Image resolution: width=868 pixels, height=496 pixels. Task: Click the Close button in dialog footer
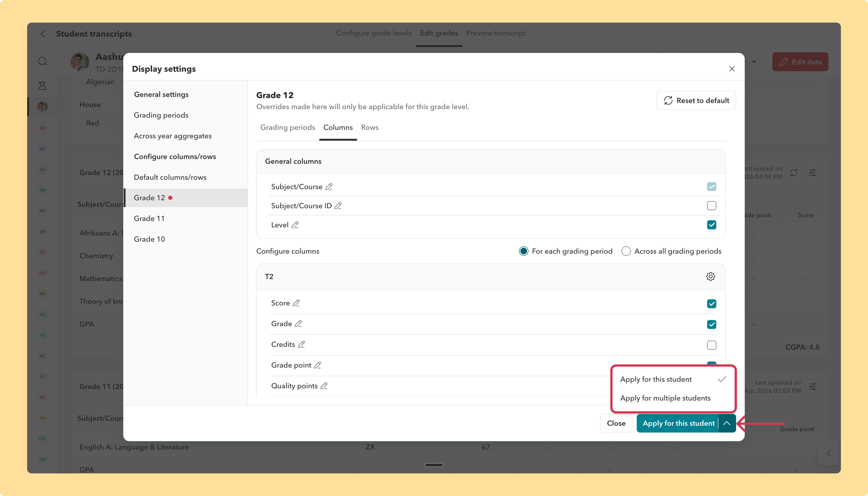tap(616, 423)
